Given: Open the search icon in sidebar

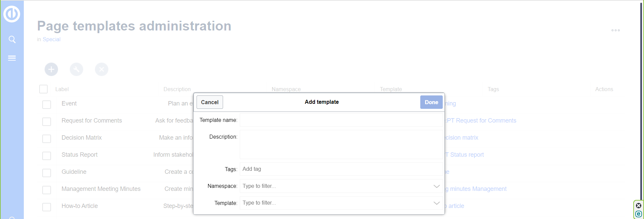Looking at the screenshot, I should pos(12,40).
